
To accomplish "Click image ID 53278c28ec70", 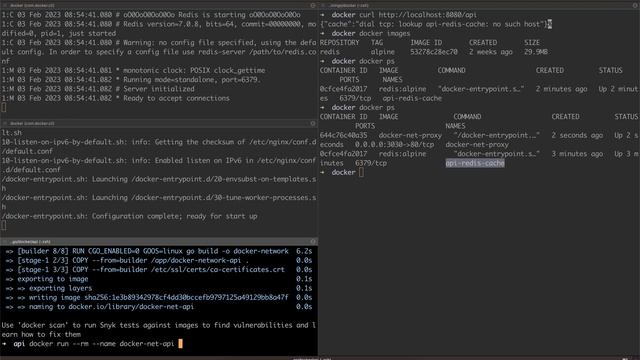I will (x=433, y=52).
